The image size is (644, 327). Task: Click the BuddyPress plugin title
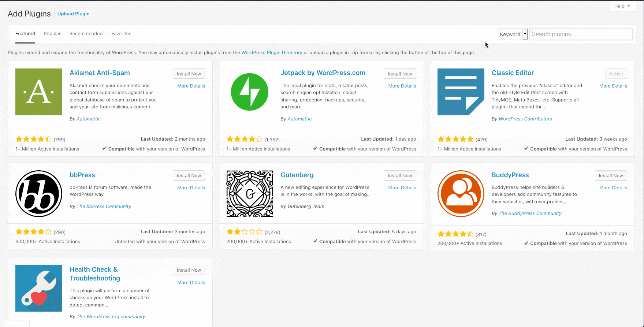510,175
